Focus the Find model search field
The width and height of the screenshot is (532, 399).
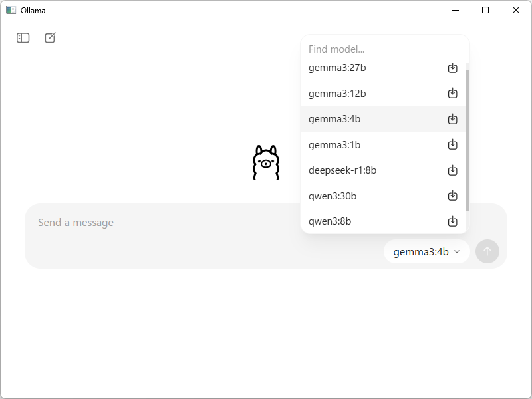(x=385, y=49)
